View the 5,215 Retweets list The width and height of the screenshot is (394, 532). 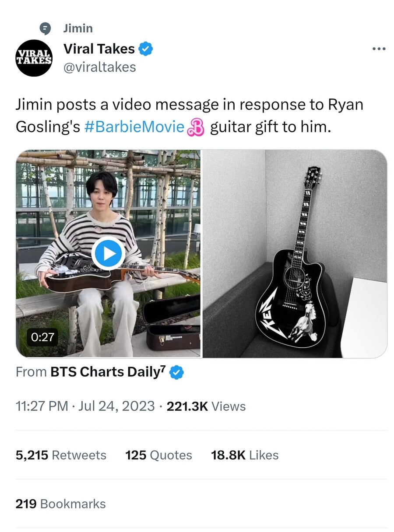[x=61, y=455]
